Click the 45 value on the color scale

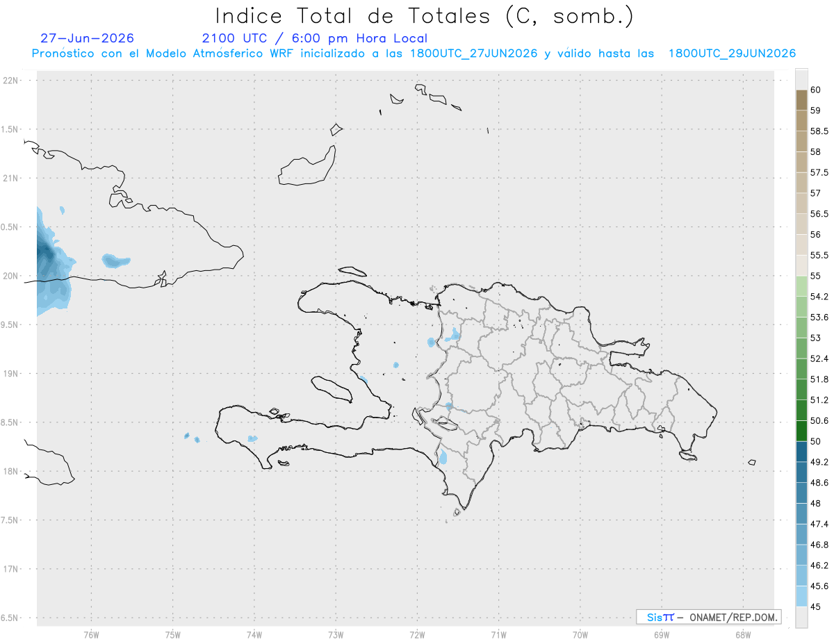click(x=816, y=606)
